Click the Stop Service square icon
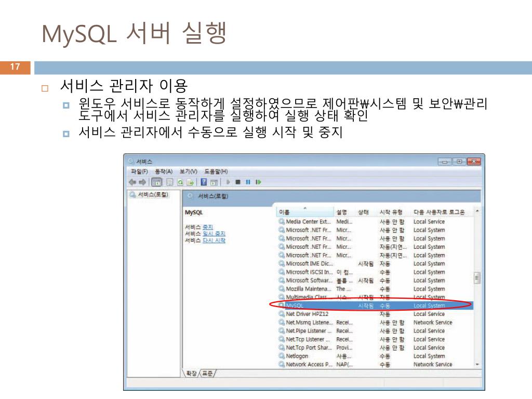Viewport: 532px width, 399px height. [238, 182]
